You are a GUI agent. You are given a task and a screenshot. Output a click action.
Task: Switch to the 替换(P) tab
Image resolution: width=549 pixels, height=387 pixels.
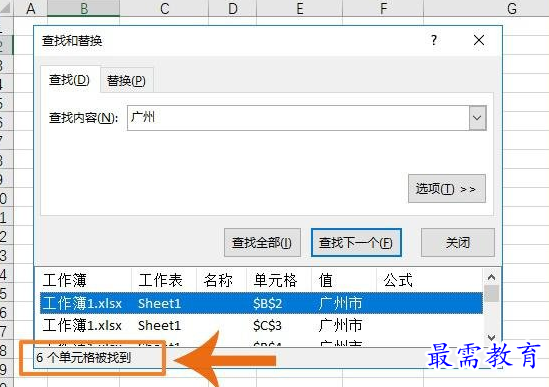[x=126, y=81]
